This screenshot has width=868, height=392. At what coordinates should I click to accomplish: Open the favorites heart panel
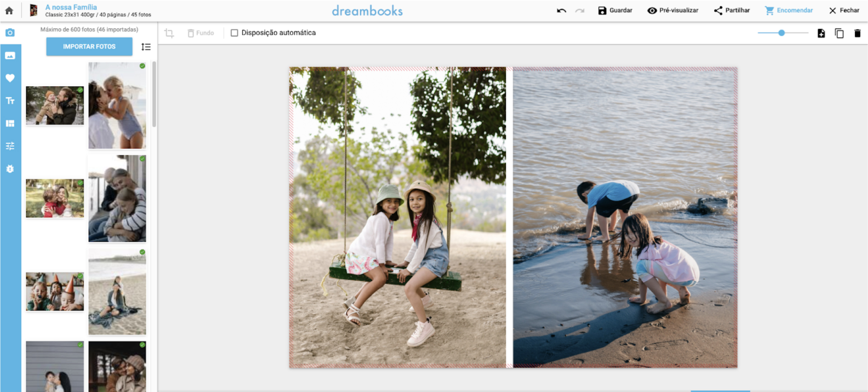10,78
